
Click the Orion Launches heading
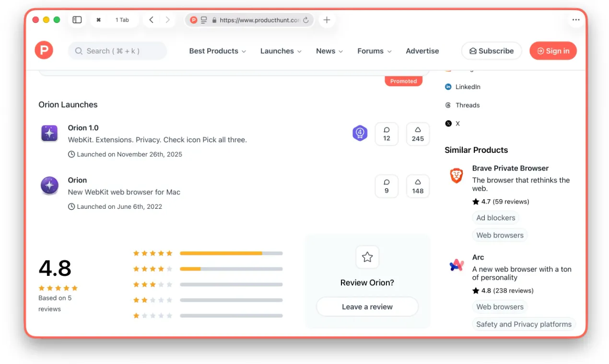[68, 104]
